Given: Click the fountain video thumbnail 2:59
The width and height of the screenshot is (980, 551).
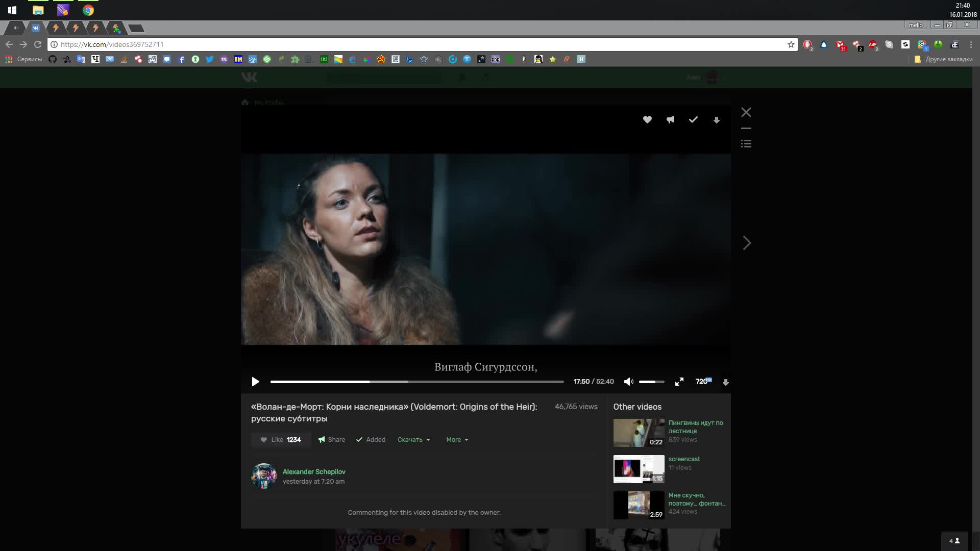Looking at the screenshot, I should [639, 505].
